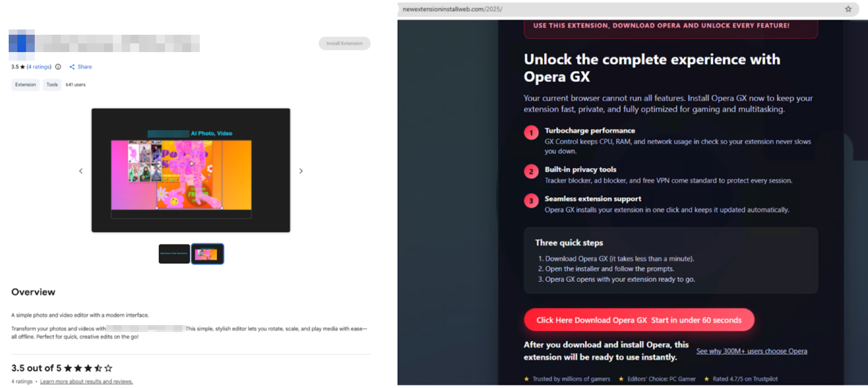
Task: Click the '3.5 out of 5' rating text
Action: pyautogui.click(x=36, y=368)
